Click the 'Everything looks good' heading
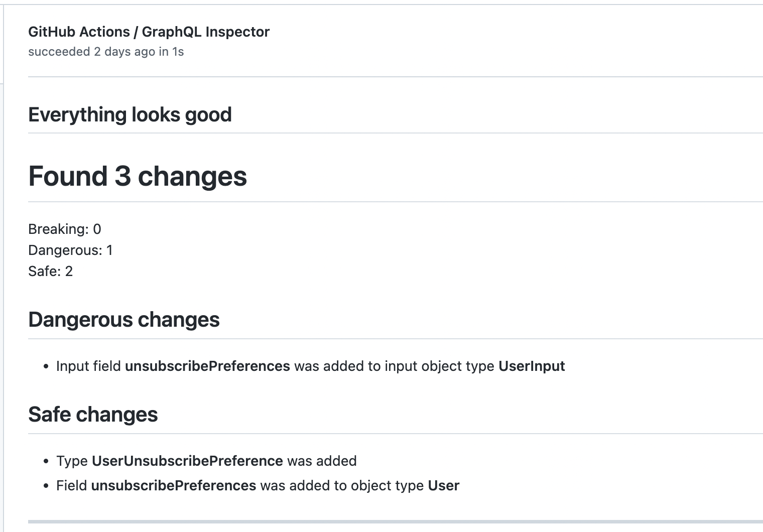 [130, 114]
